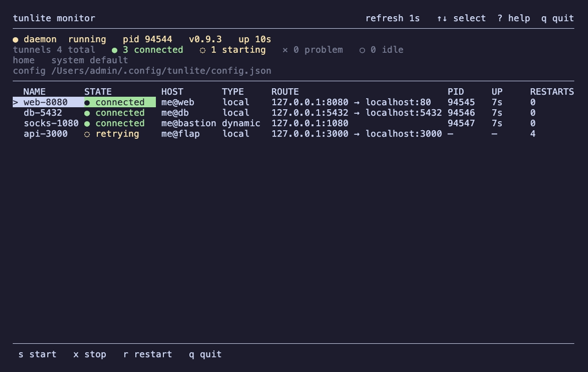Click the PID column header
This screenshot has width=588, height=372.
coord(456,92)
